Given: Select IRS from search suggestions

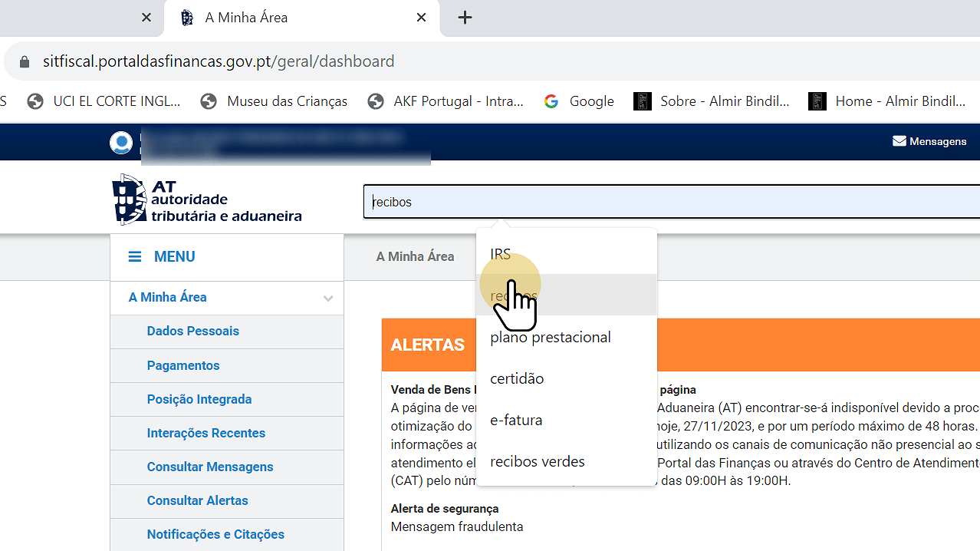Looking at the screenshot, I should [x=501, y=254].
